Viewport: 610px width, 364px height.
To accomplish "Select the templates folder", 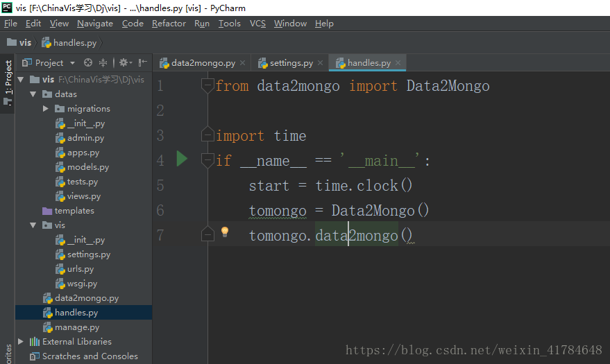I will (69, 211).
